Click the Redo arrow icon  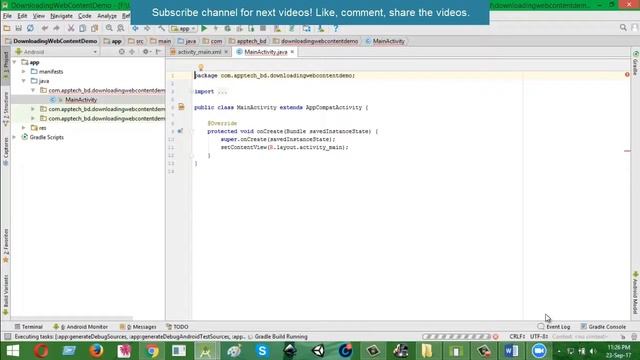tap(56, 28)
